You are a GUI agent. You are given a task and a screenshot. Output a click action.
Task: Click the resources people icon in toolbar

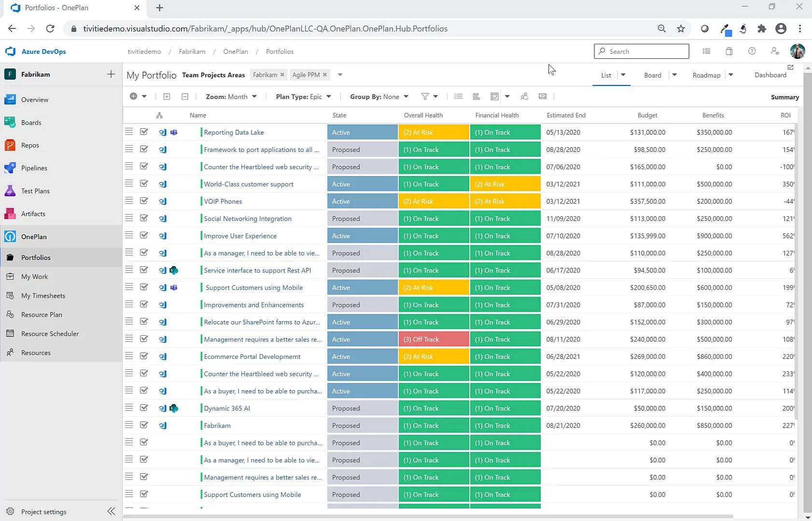[x=524, y=96]
